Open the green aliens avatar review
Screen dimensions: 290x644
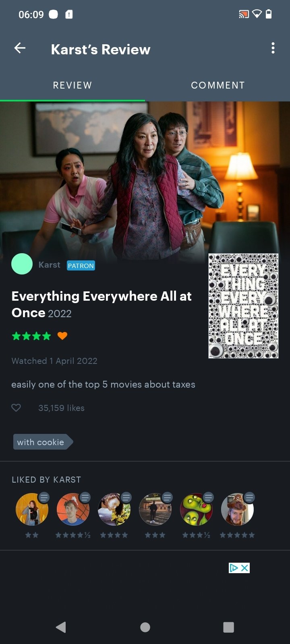coord(196,509)
